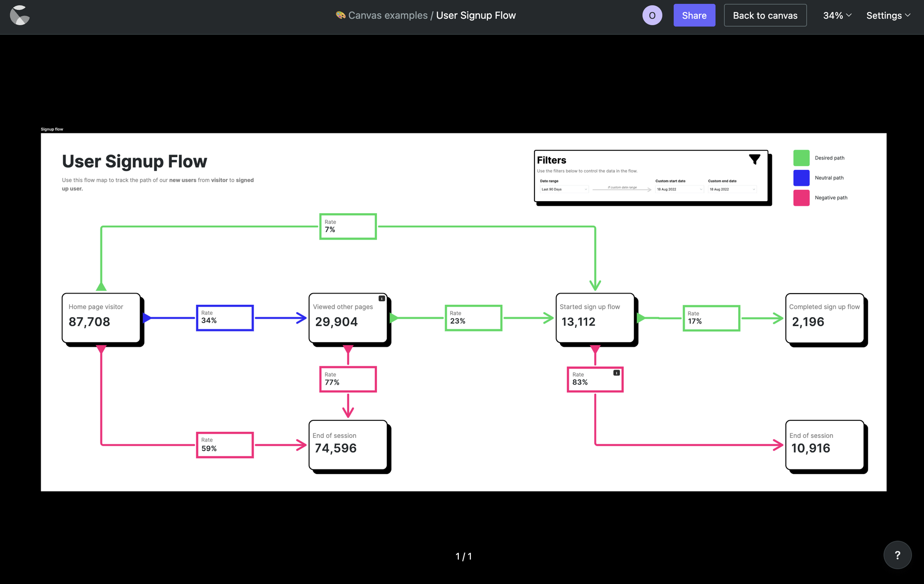Click the green Desired path swatch
Image resolution: width=924 pixels, height=584 pixels.
coord(801,158)
